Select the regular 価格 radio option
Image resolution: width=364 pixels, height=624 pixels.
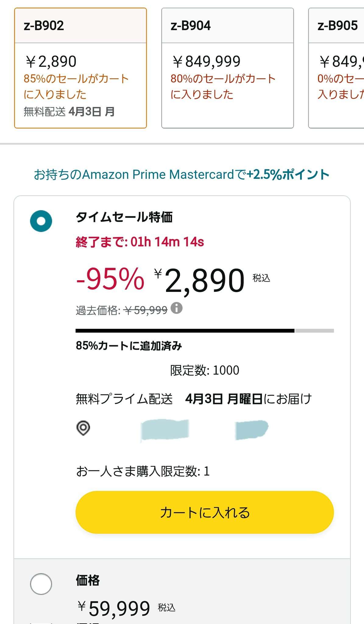coord(41,584)
